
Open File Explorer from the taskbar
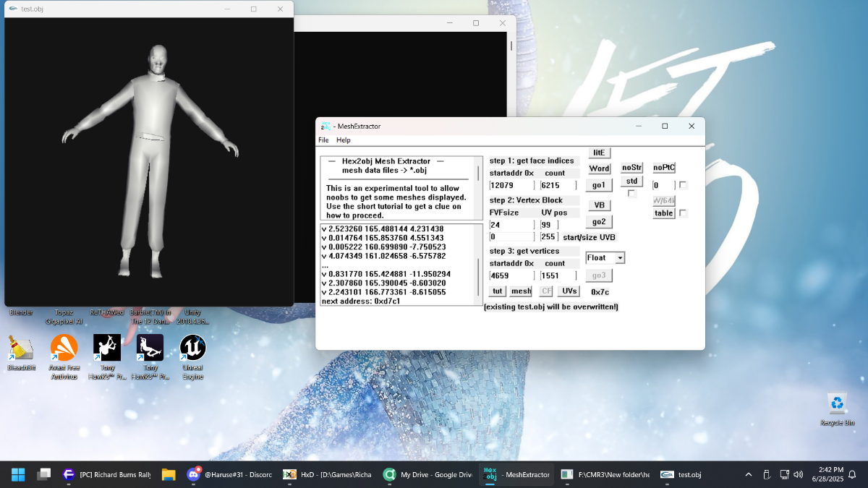(169, 474)
